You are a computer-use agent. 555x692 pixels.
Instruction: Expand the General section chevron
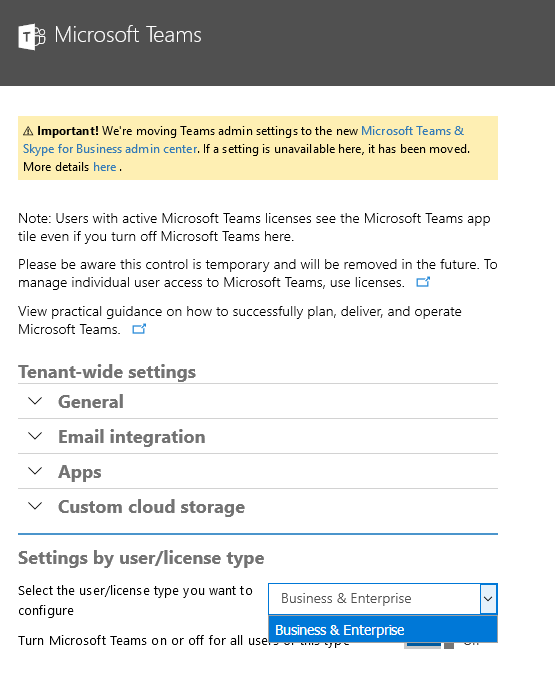point(35,401)
